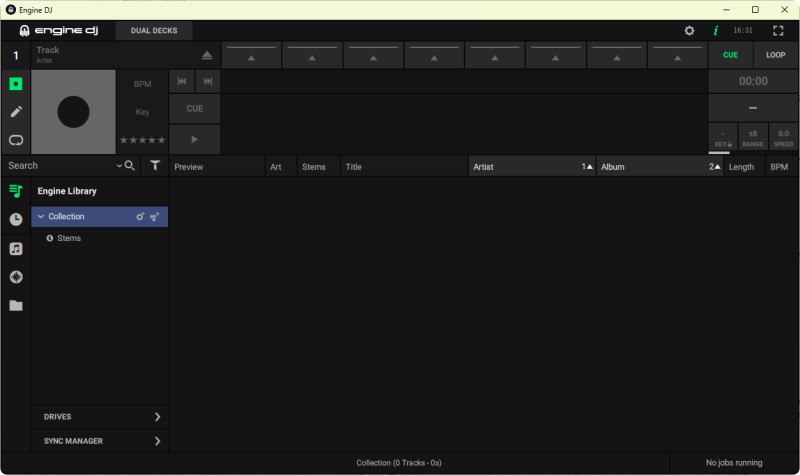
Task: Eject the track from deck 1
Action: click(x=207, y=56)
